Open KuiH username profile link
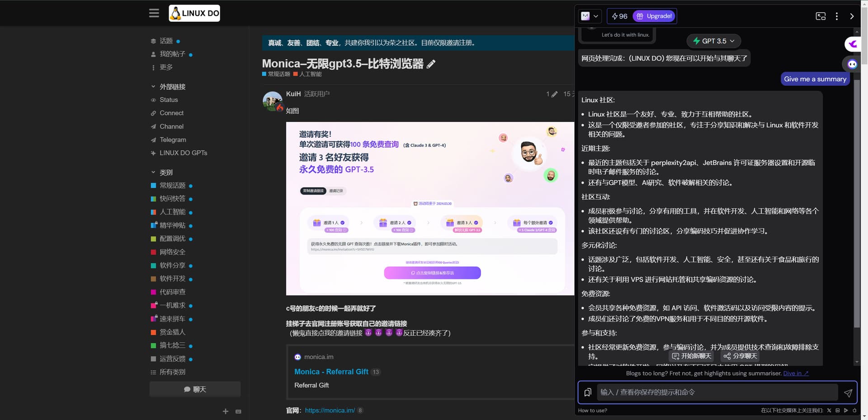Image resolution: width=868 pixels, height=420 pixels. click(293, 94)
